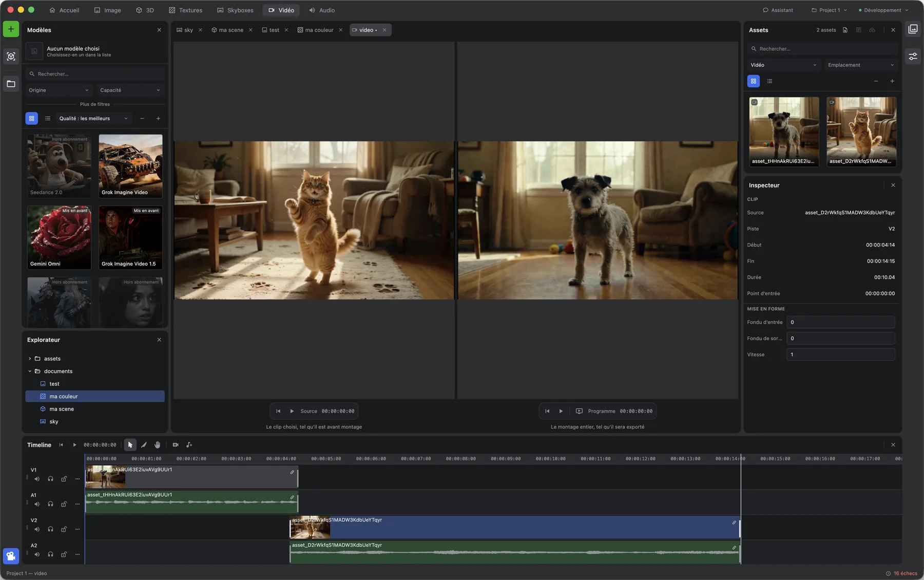
Task: Solo the V2 track with headphones
Action: pyautogui.click(x=50, y=529)
